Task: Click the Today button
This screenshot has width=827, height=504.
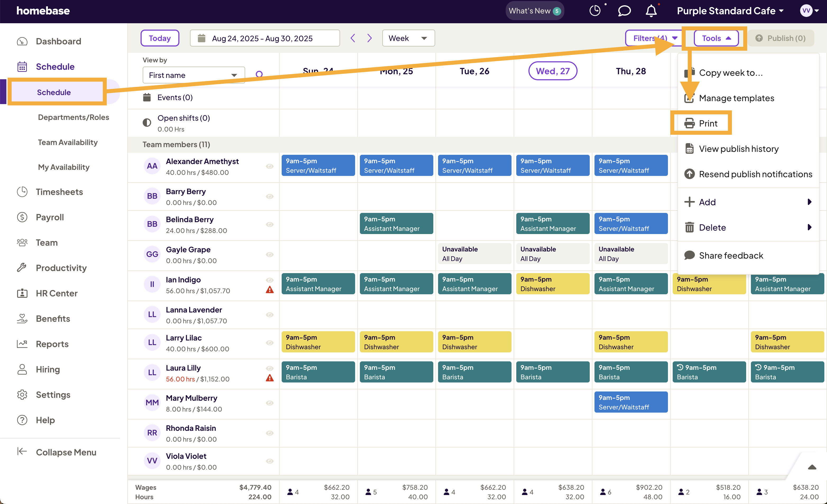Action: [160, 38]
